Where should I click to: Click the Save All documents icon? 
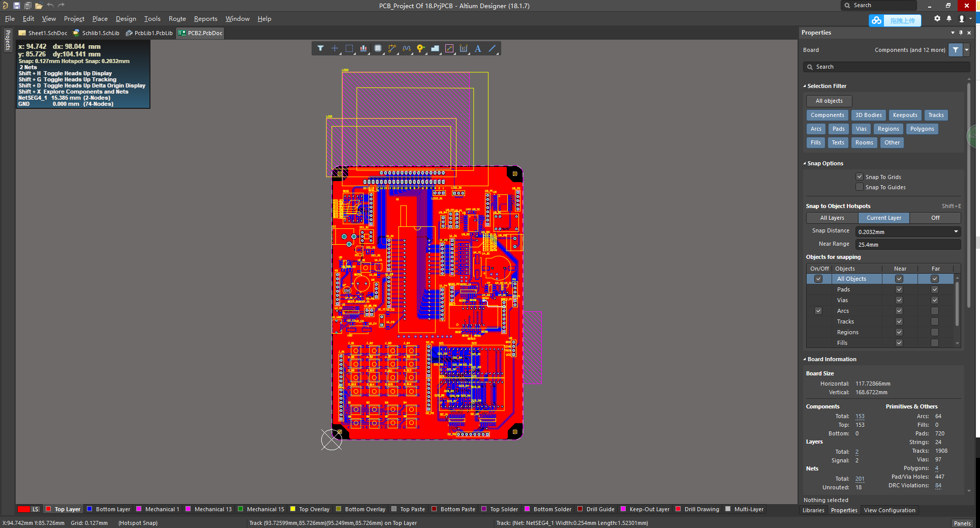point(27,6)
